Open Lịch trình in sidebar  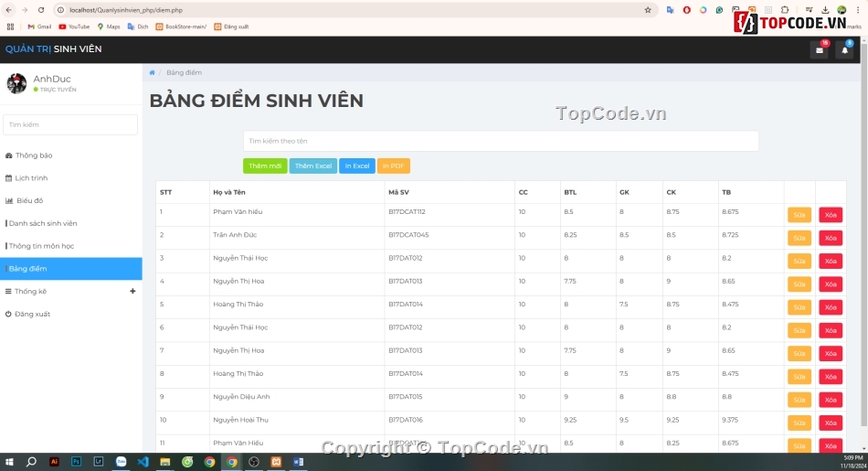(71, 177)
